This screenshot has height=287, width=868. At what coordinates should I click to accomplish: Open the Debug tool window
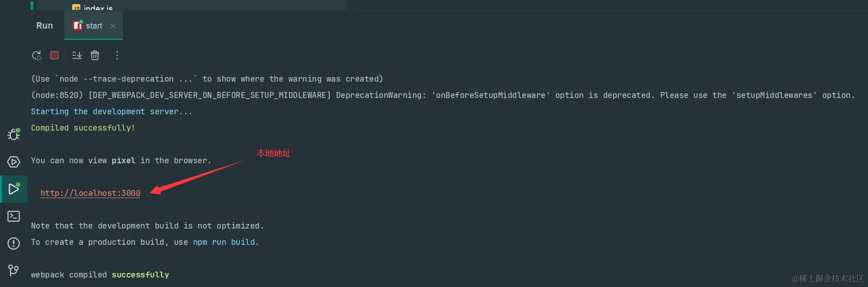point(14,134)
